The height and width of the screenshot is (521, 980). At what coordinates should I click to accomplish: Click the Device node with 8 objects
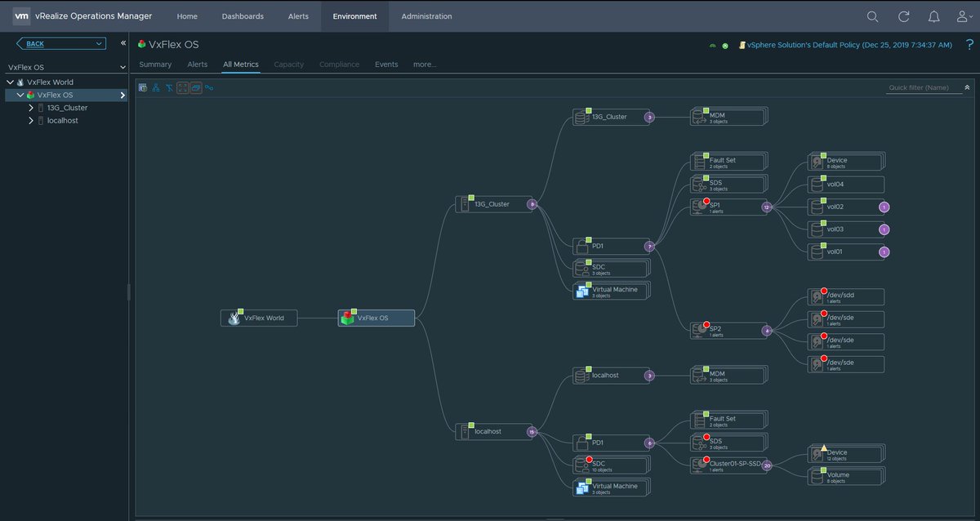pos(846,162)
